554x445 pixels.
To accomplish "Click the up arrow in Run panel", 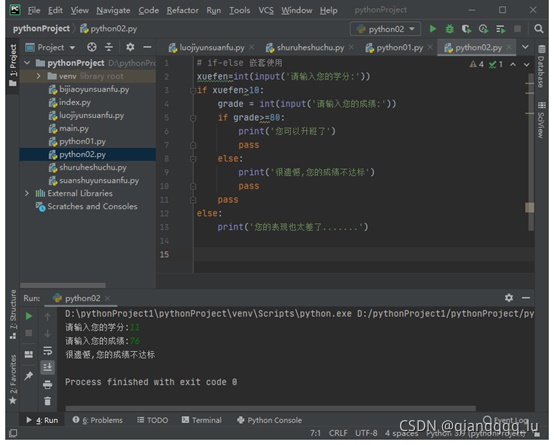I will [x=47, y=317].
